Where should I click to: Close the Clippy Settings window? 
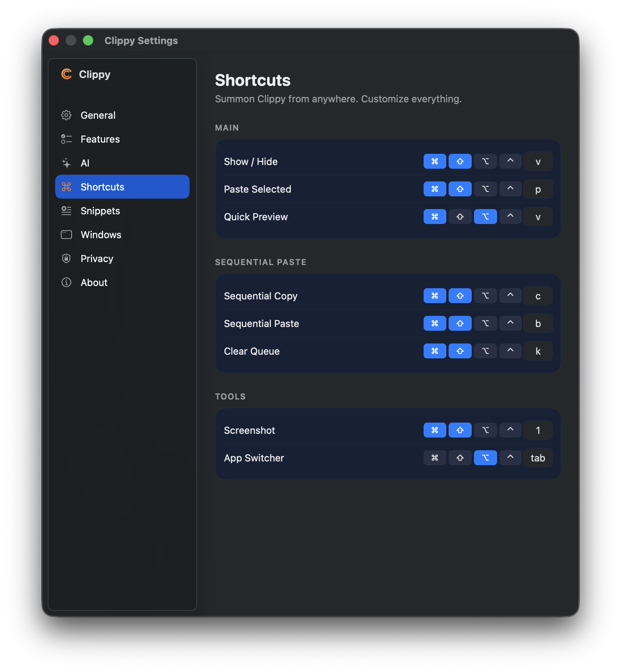(54, 40)
